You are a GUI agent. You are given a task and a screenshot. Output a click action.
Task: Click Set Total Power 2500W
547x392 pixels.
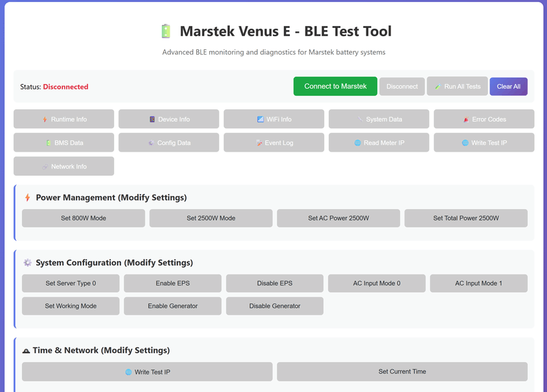tap(466, 218)
